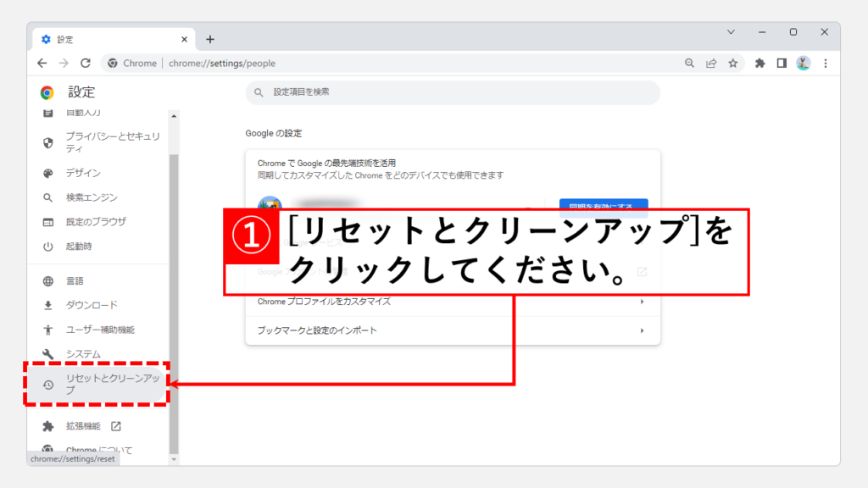Click the wrench icon for システム

pyautogui.click(x=48, y=353)
